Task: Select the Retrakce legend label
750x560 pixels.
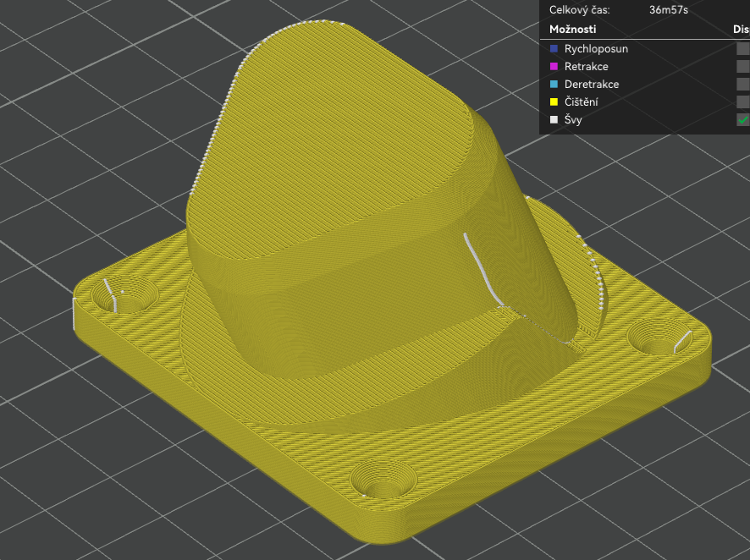Action: click(586, 67)
